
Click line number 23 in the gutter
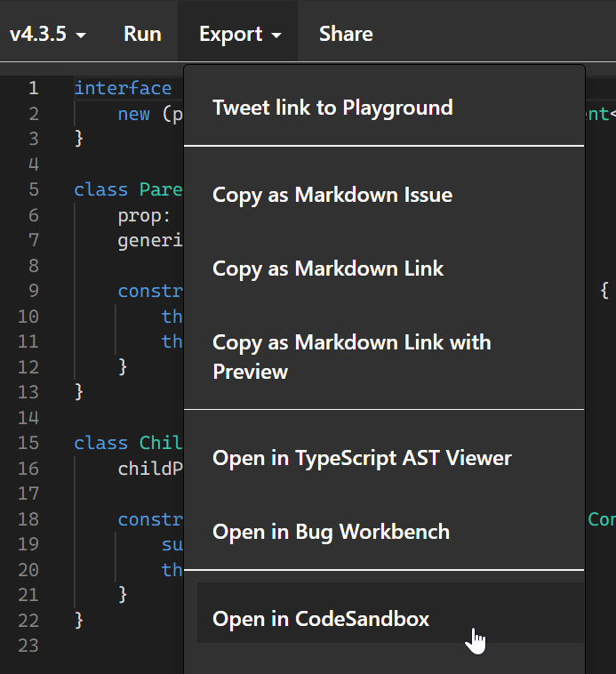[28, 646]
